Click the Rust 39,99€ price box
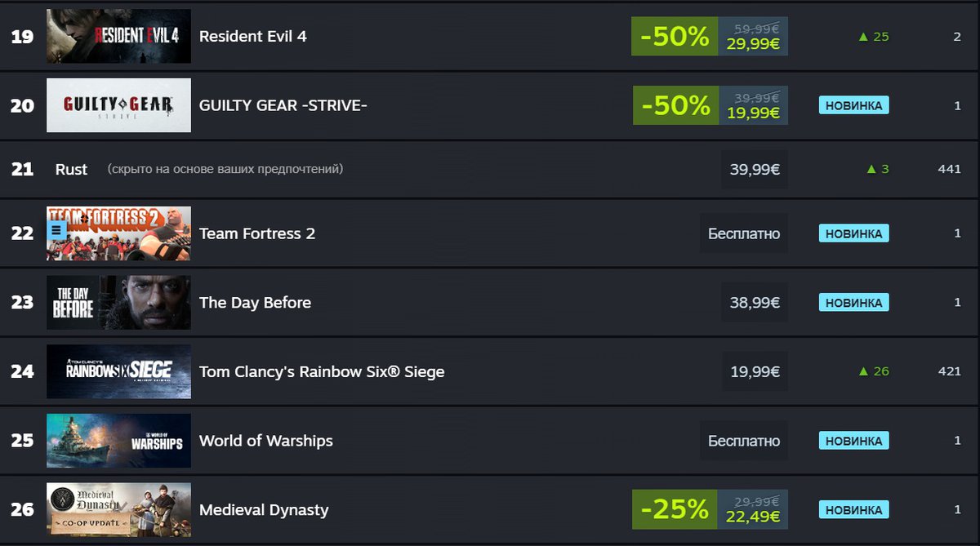Screen dimensions: 980x546 click(x=755, y=169)
